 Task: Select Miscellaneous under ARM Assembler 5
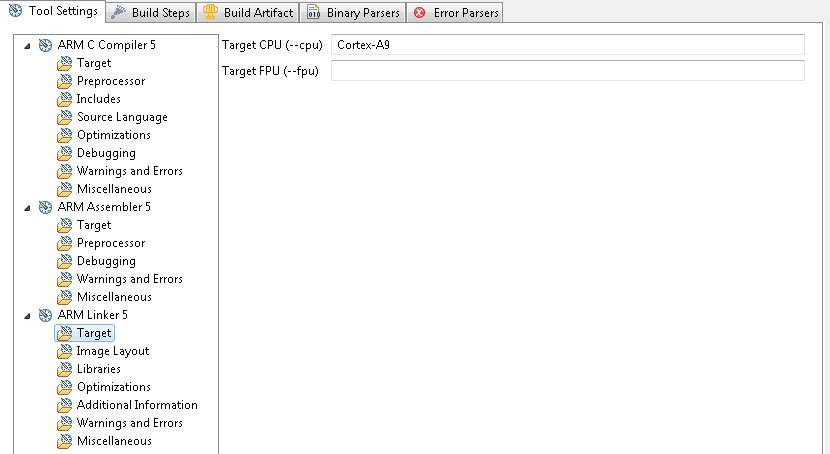(x=114, y=297)
